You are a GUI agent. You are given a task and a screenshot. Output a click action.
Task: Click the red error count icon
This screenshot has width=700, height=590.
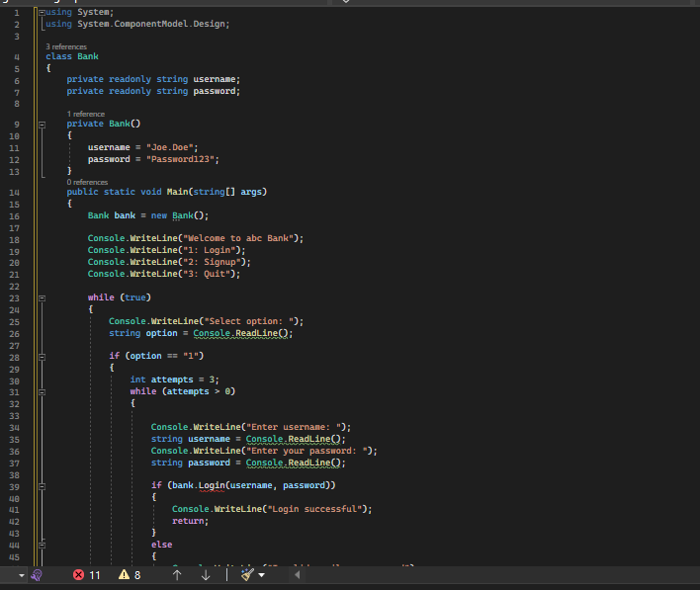[x=78, y=575]
